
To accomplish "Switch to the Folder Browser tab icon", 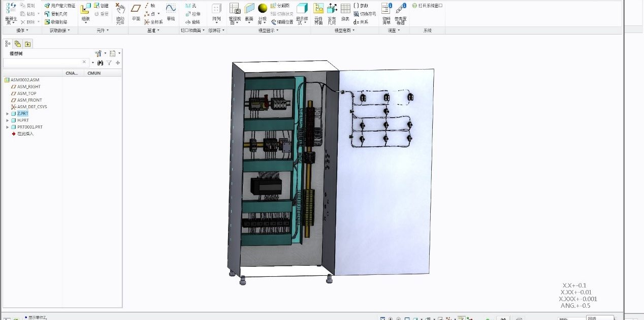I will [18, 44].
